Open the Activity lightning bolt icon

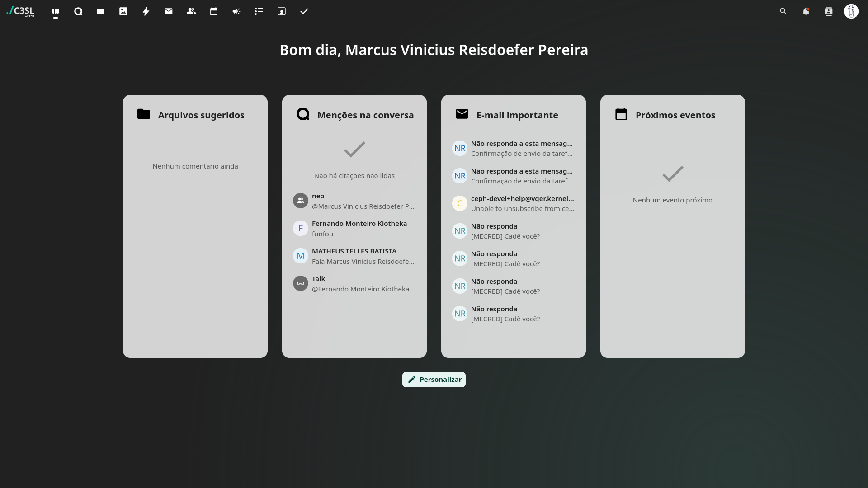pos(146,11)
